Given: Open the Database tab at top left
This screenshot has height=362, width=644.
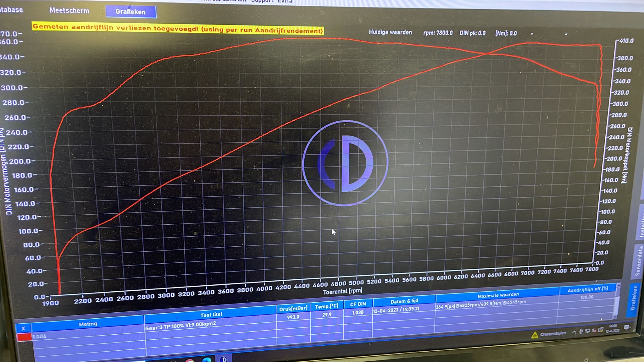Looking at the screenshot, I should pyautogui.click(x=11, y=9).
